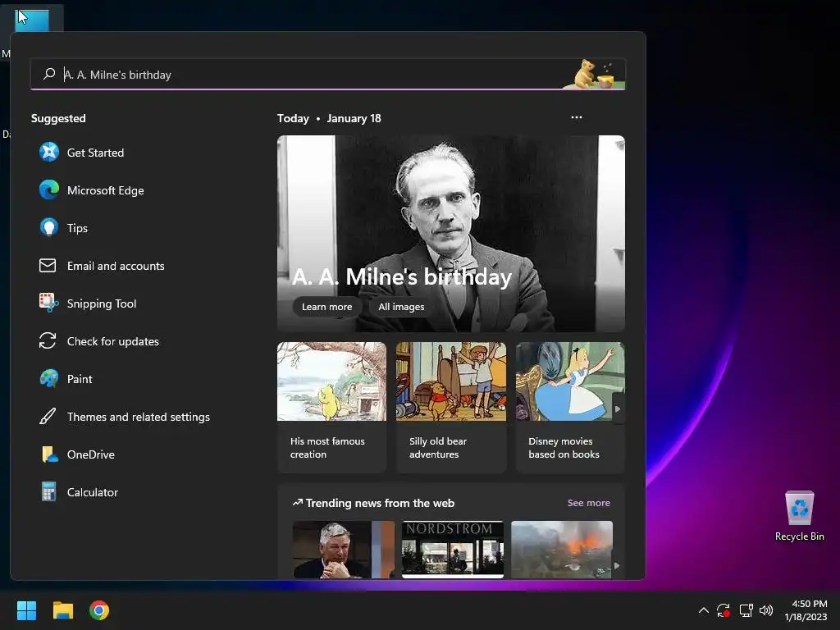Open Get Started app icon
840x630 pixels.
click(48, 152)
